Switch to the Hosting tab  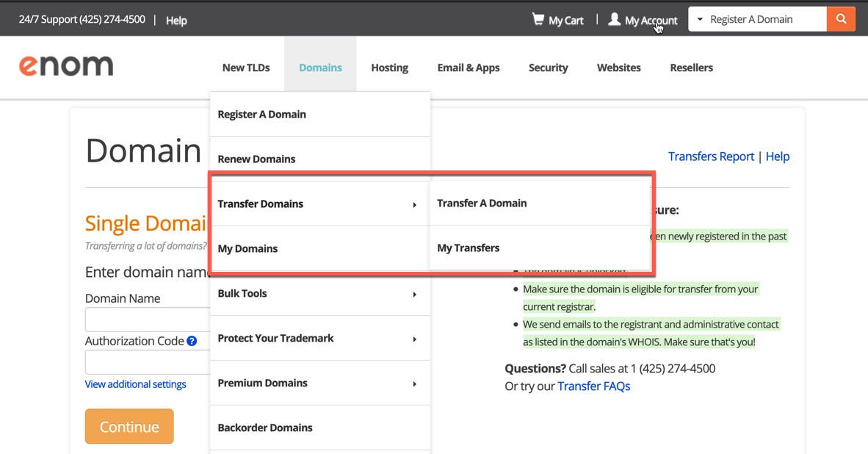(389, 67)
